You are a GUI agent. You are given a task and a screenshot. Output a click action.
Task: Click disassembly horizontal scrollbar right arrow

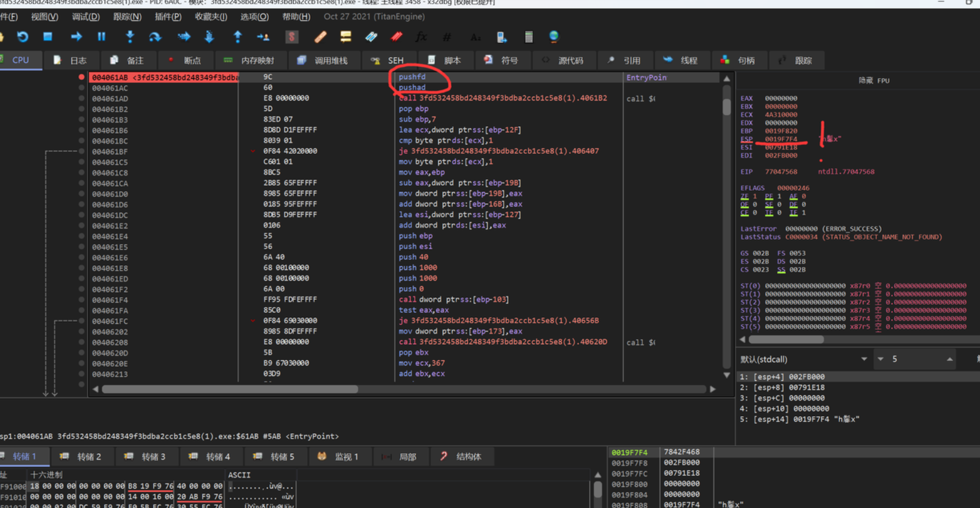coord(713,389)
